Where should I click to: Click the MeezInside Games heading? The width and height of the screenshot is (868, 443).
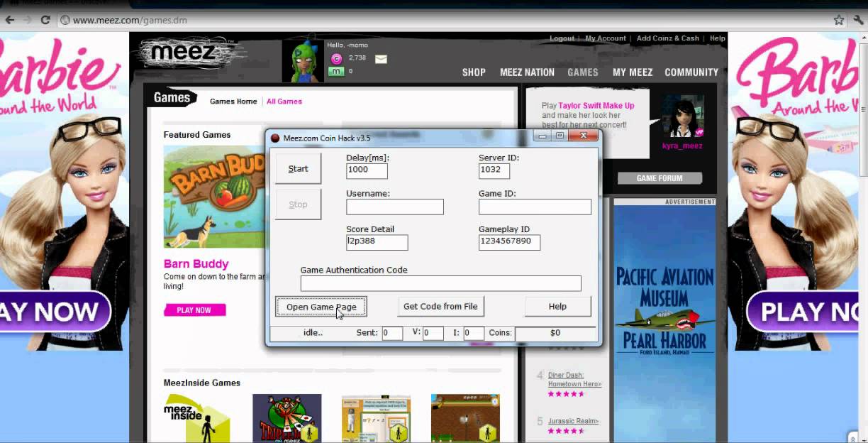(202, 383)
